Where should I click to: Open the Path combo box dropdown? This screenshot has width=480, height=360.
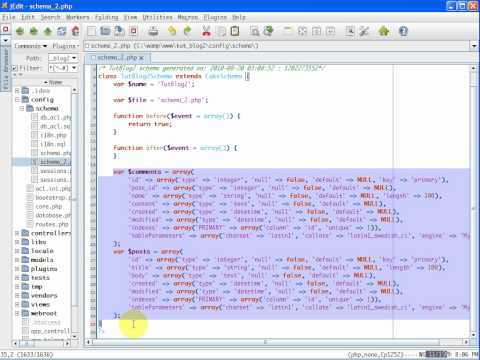pyautogui.click(x=74, y=58)
